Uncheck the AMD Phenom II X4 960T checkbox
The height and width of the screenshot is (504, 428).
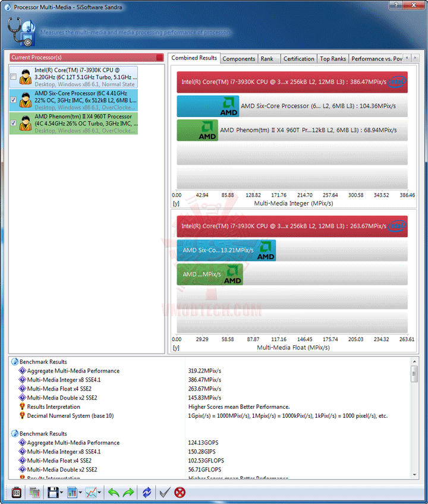(x=13, y=123)
